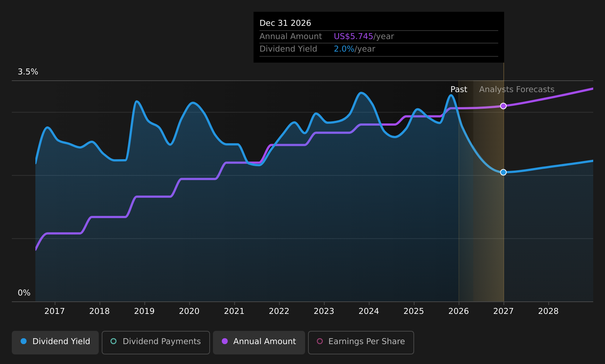Click the purple Annual Amount marker at 2027
Screen dimensions: 605x364
(503, 106)
